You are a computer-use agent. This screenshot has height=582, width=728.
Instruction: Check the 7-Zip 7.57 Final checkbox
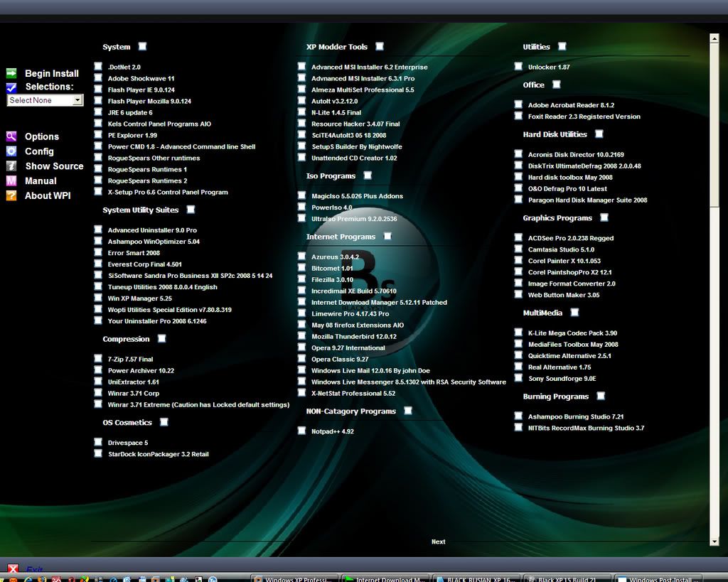(x=98, y=358)
